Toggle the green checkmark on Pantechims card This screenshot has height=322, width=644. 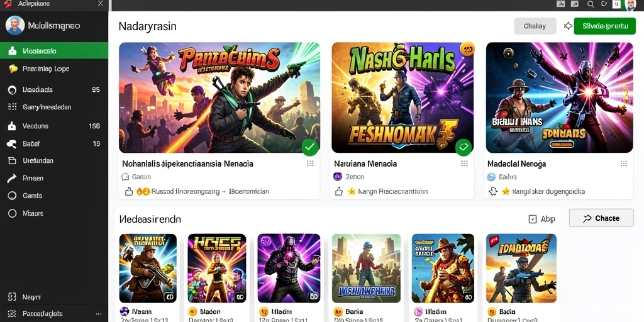[x=310, y=147]
